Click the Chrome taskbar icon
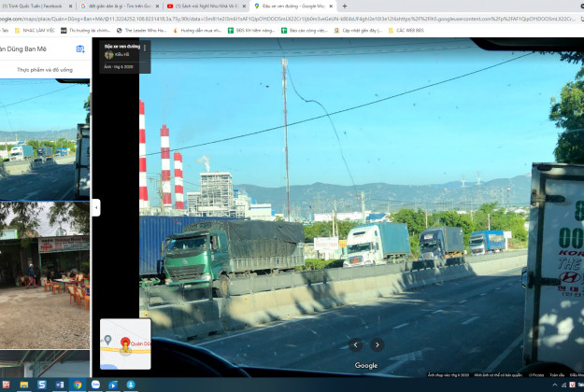The image size is (584, 392). click(x=78, y=385)
